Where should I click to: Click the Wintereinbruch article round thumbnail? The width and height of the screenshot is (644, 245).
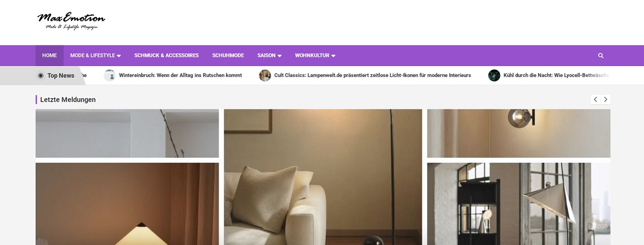(110, 76)
